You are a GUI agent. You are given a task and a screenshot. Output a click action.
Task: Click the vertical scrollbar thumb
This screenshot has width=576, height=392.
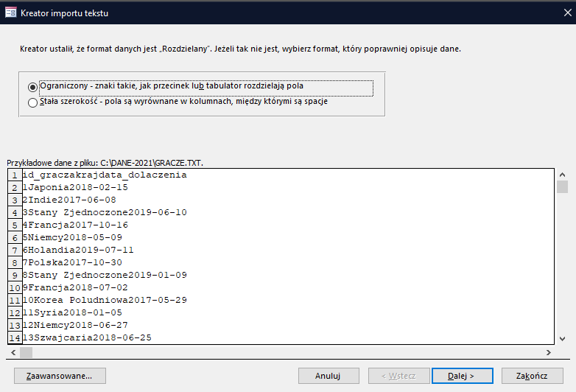[562, 186]
